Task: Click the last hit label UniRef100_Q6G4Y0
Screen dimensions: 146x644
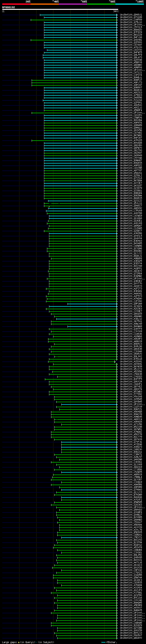Action: [x=131, y=638]
